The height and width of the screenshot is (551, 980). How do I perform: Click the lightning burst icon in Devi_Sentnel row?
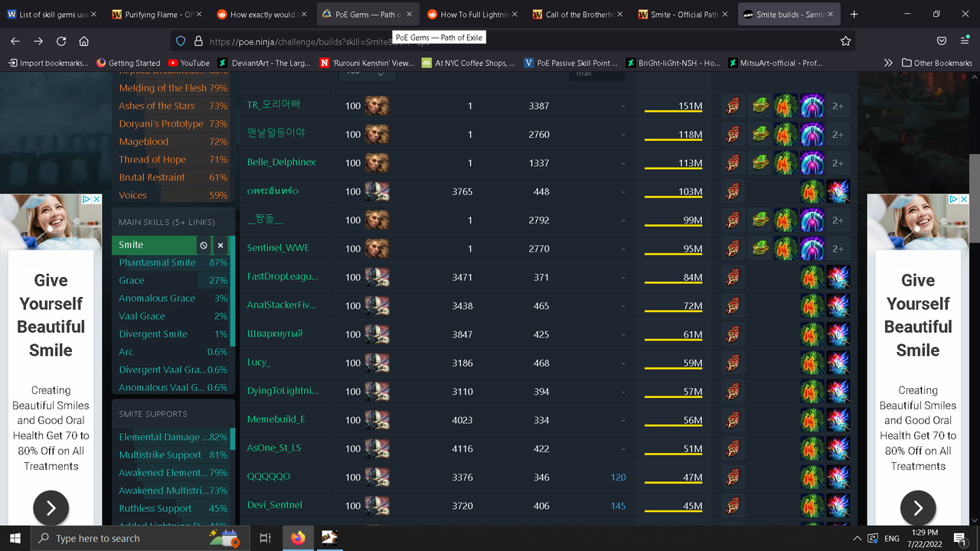838,505
